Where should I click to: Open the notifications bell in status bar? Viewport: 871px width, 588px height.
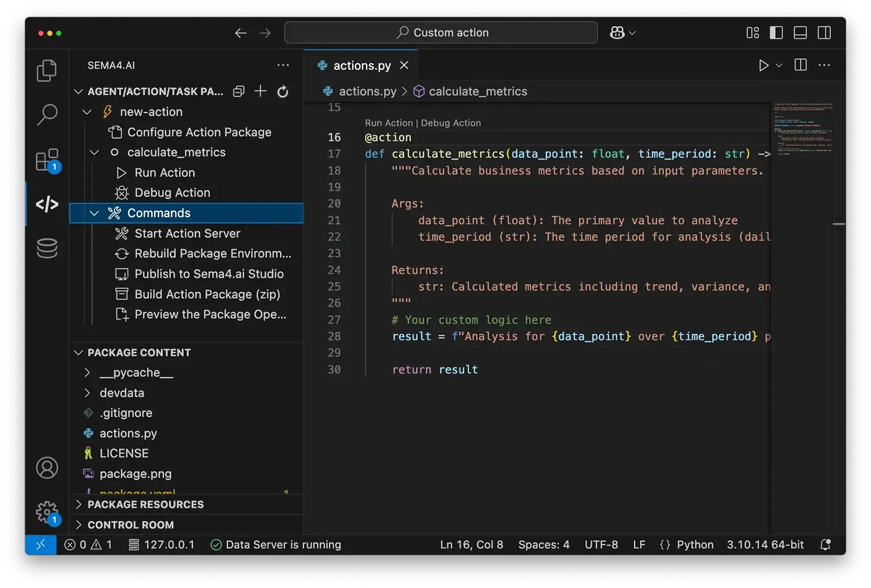pyautogui.click(x=825, y=544)
